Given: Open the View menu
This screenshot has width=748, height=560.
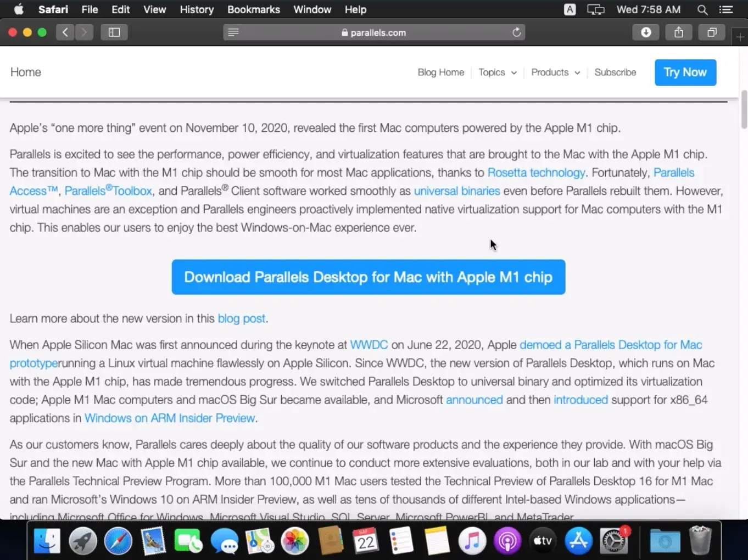Looking at the screenshot, I should click(155, 9).
